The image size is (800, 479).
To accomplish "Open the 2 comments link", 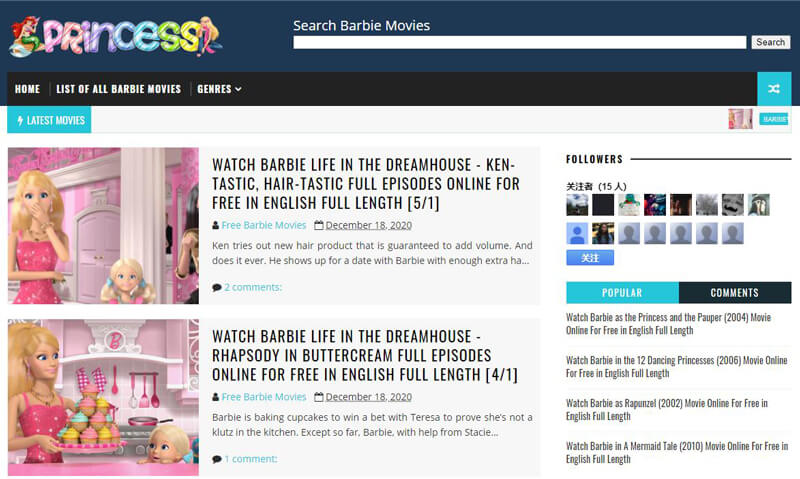I will (253, 287).
